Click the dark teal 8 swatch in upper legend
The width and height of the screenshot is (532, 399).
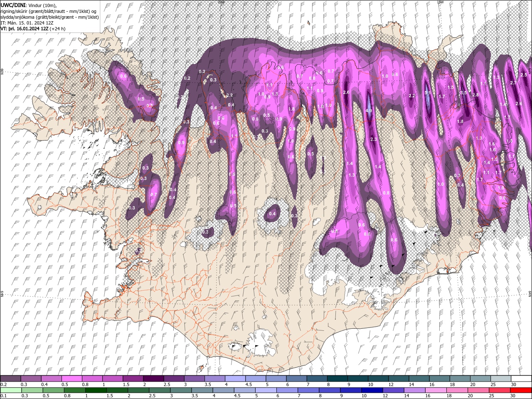pos(337,379)
